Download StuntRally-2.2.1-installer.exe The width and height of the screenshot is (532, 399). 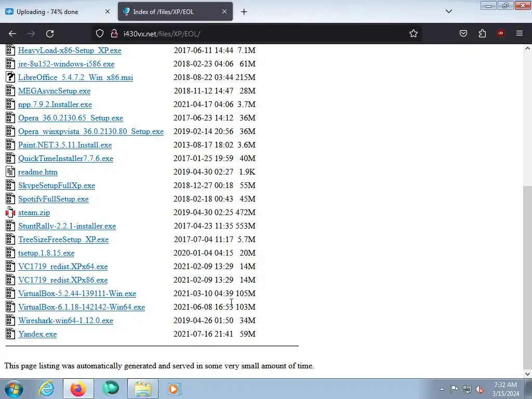point(67,226)
